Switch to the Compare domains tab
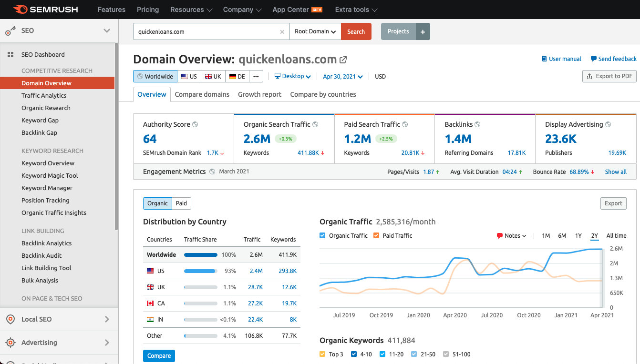The height and width of the screenshot is (364, 640). point(202,94)
